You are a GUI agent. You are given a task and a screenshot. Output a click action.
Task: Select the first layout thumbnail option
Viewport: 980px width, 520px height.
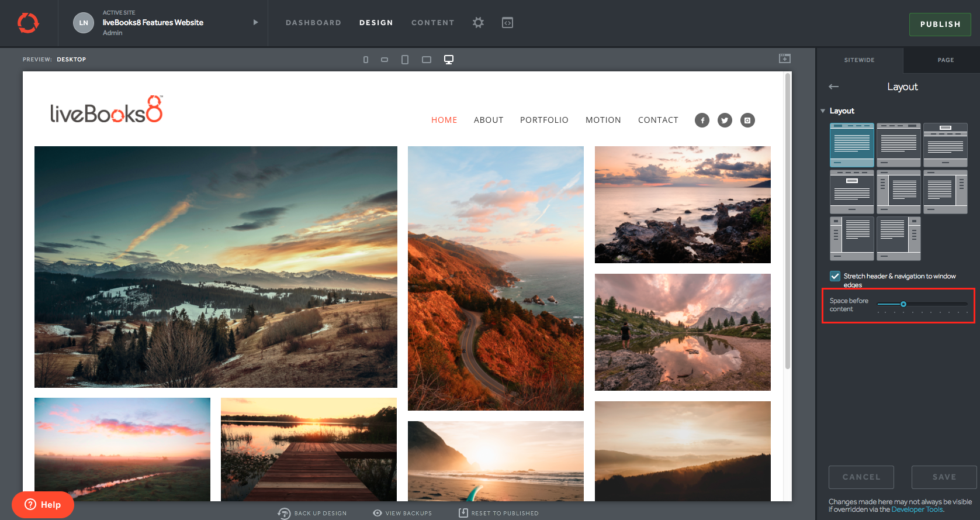point(851,144)
